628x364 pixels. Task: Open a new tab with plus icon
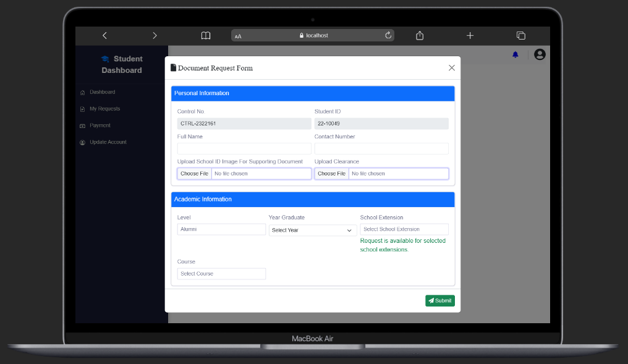pyautogui.click(x=470, y=36)
